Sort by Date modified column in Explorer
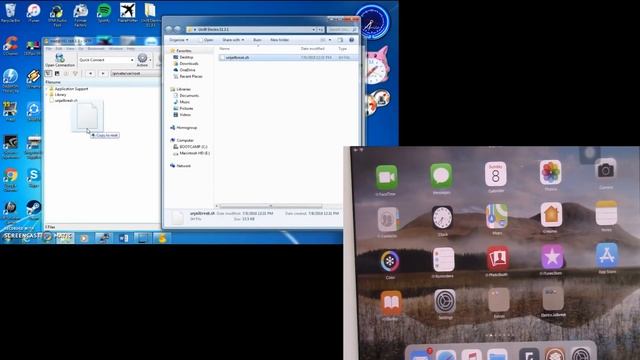The width and height of the screenshot is (640, 360). [x=313, y=49]
